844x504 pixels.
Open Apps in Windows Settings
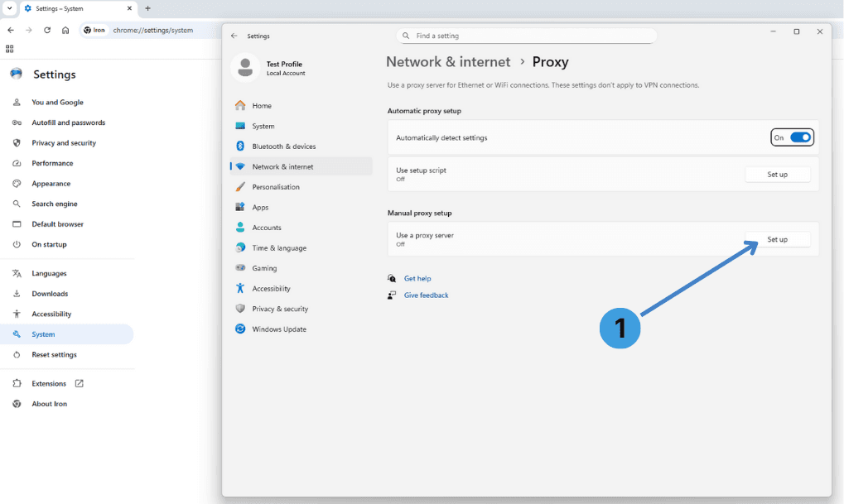point(301,208)
